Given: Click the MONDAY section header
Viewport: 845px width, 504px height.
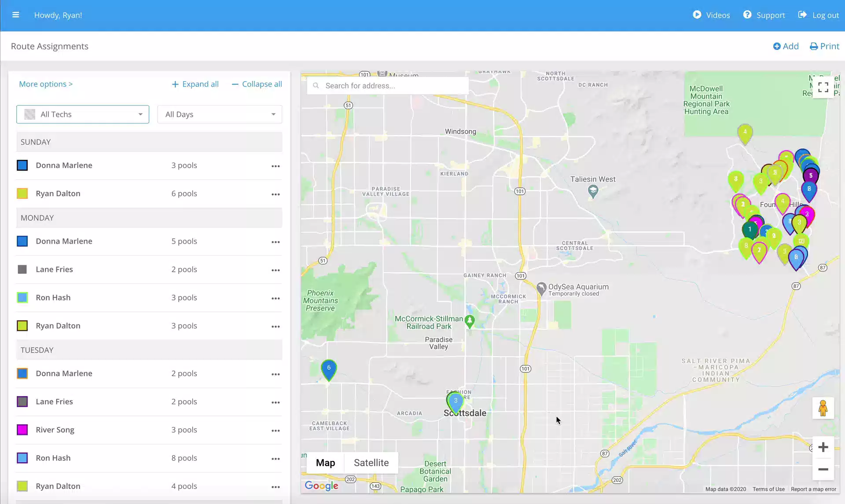Looking at the screenshot, I should point(149,218).
